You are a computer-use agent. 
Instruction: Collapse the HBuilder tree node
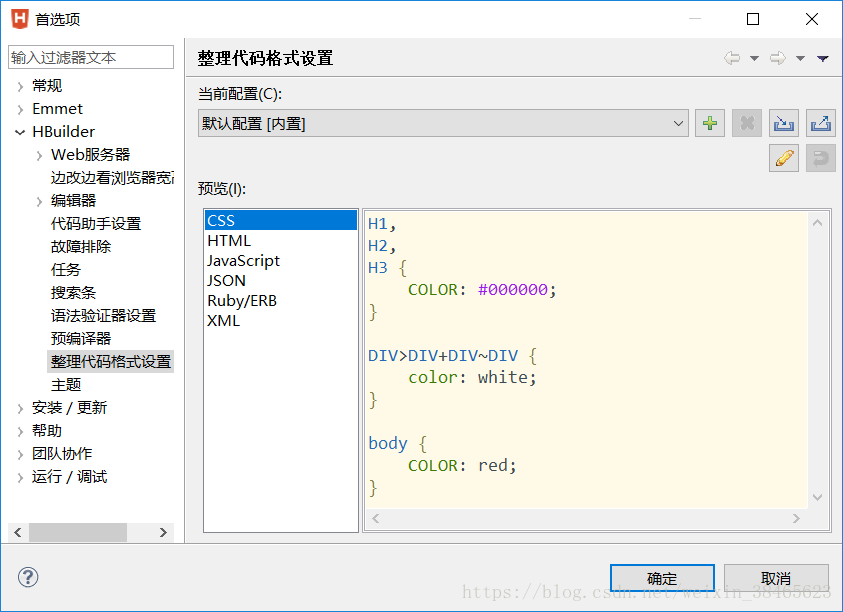click(20, 132)
